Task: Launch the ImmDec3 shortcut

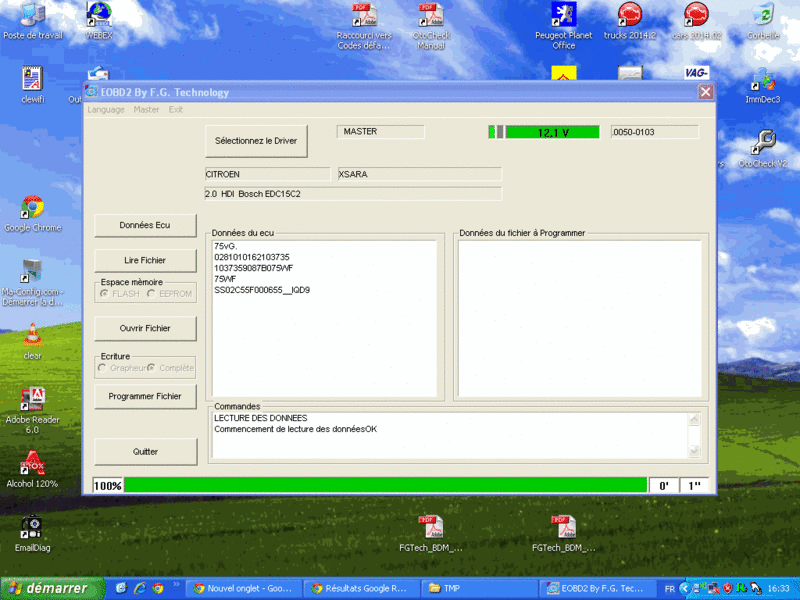Action: [763, 85]
